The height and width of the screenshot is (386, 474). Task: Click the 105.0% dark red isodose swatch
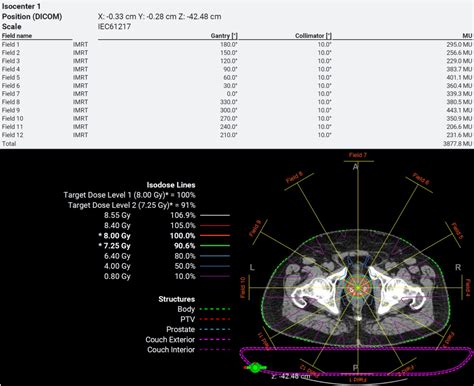215,226
